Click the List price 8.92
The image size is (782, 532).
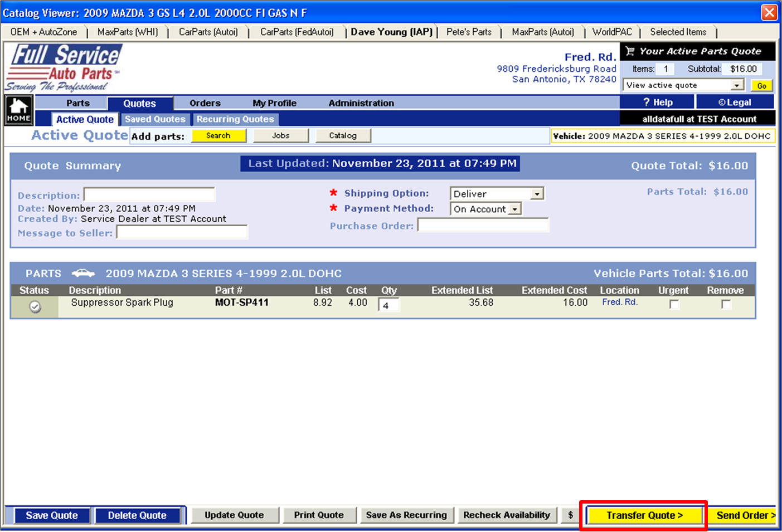323,302
